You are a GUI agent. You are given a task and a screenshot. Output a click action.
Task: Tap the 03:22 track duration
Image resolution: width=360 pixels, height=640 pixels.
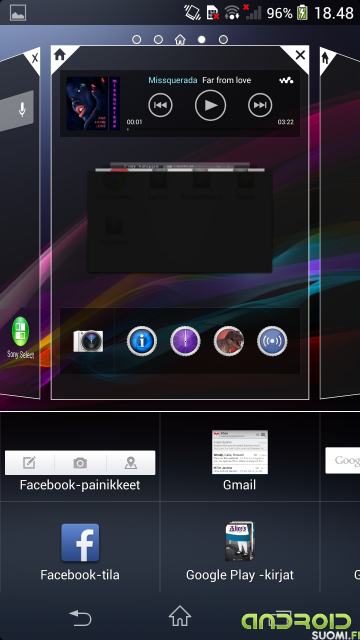pos(285,122)
